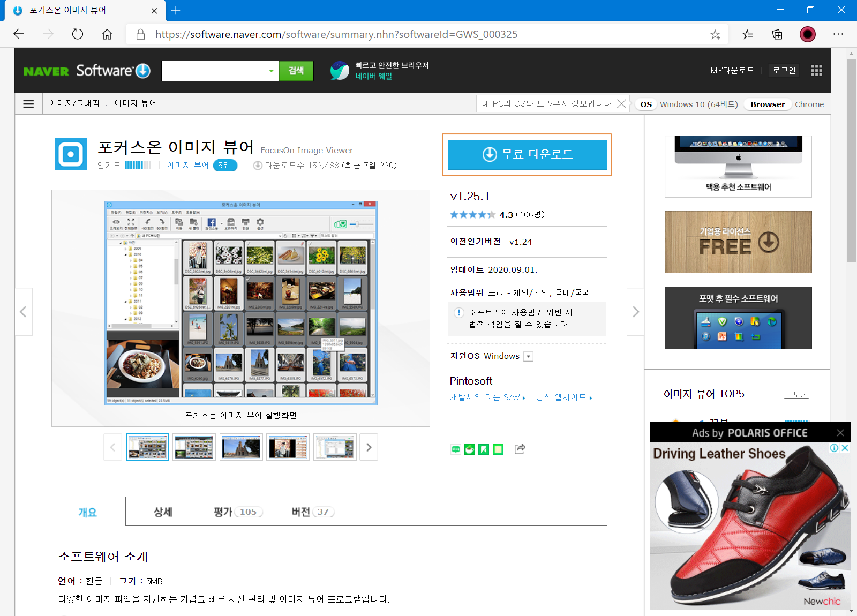This screenshot has width=857, height=616.
Task: Show the previous screenshot in viewer
Action: pos(24,312)
